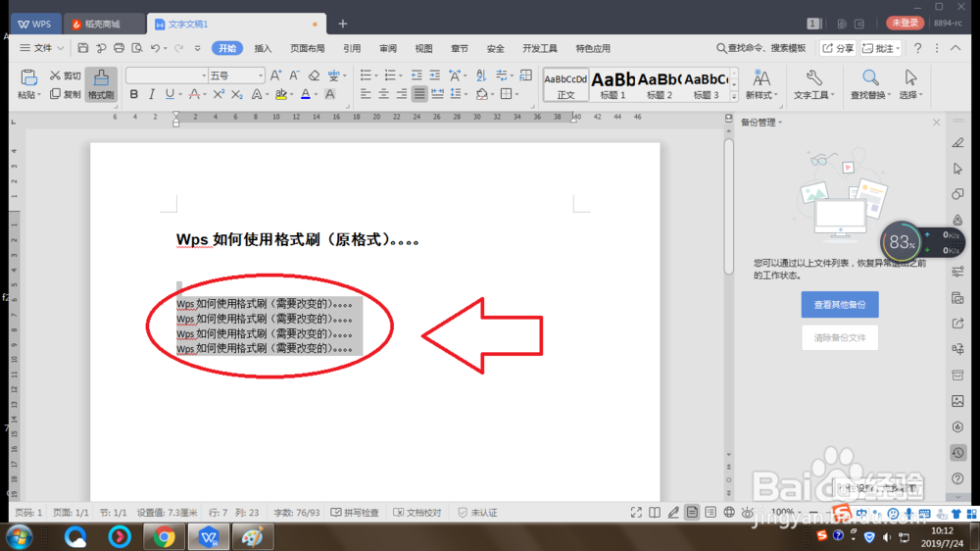Screen dimensions: 980x551
Task: Increase font size with the A+ icon
Action: (x=275, y=75)
